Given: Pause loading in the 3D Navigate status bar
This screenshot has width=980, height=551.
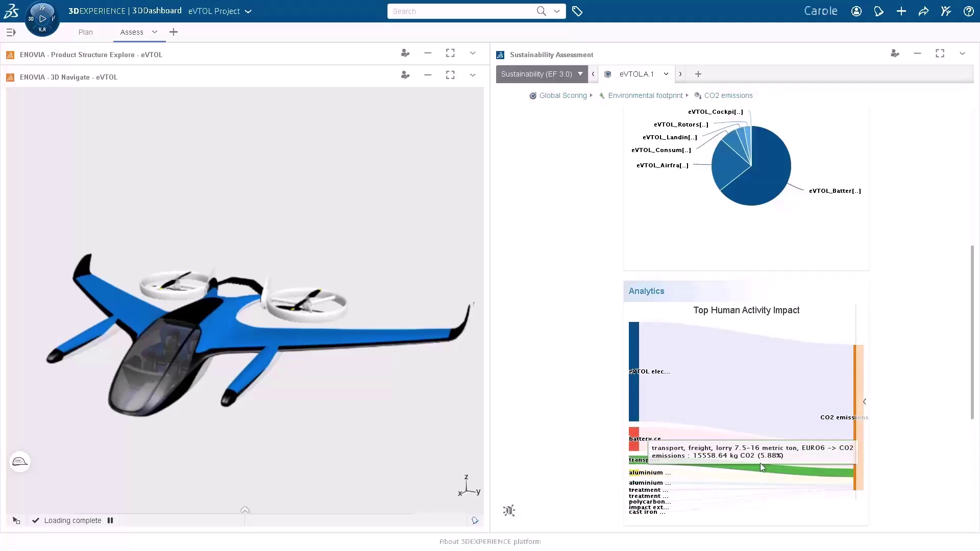Looking at the screenshot, I should click(x=110, y=520).
